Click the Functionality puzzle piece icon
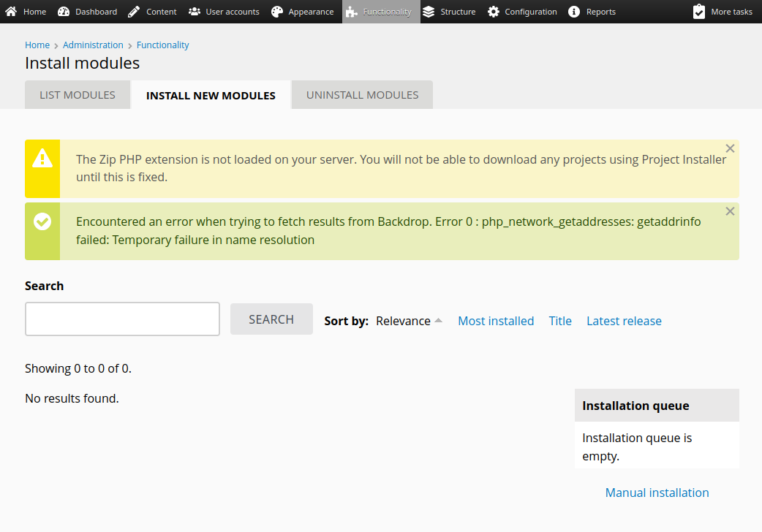762x532 pixels. [x=352, y=12]
